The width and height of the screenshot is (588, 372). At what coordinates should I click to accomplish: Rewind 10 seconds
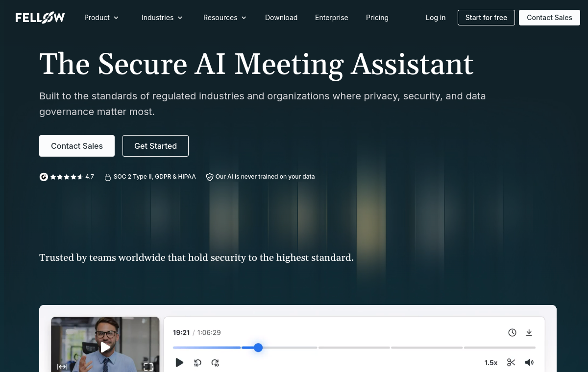click(197, 363)
